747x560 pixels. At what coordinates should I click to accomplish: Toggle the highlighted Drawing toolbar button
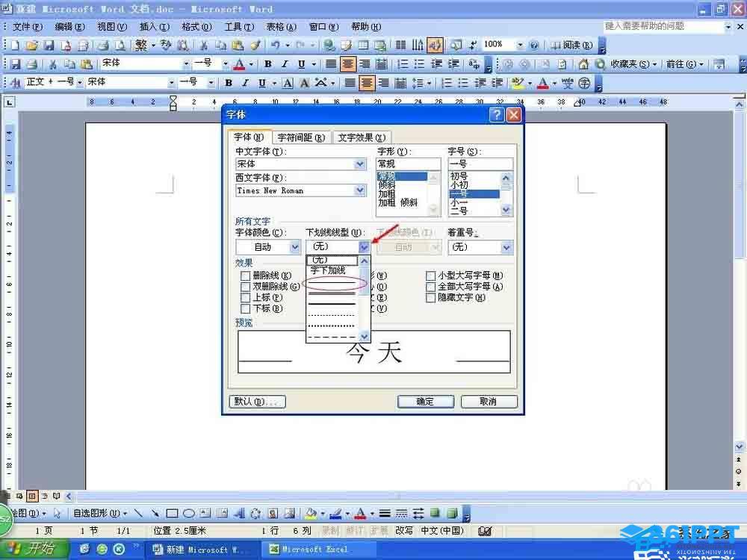pyautogui.click(x=435, y=46)
